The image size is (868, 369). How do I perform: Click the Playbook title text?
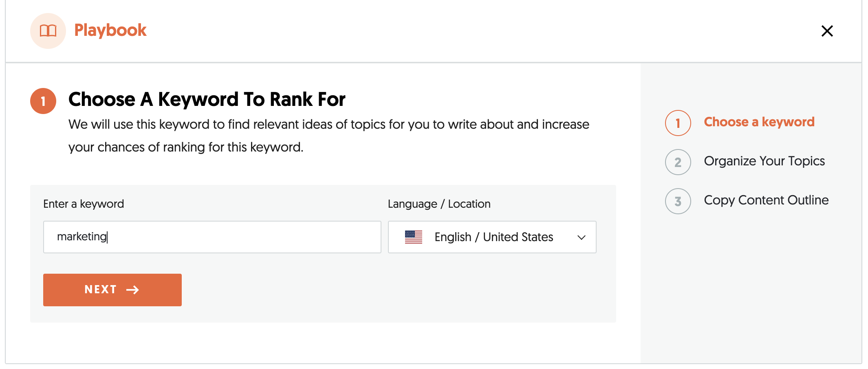coord(110,31)
